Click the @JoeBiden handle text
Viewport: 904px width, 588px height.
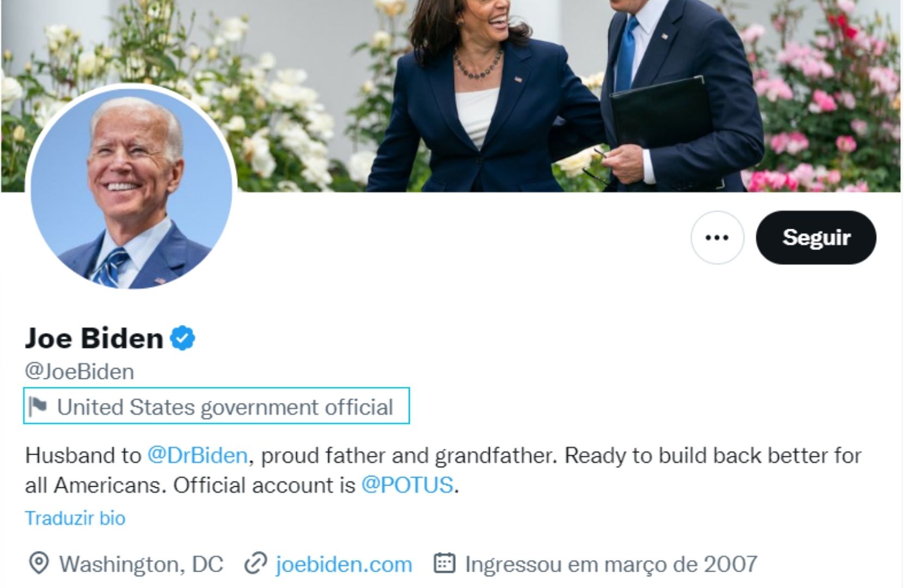coord(80,372)
